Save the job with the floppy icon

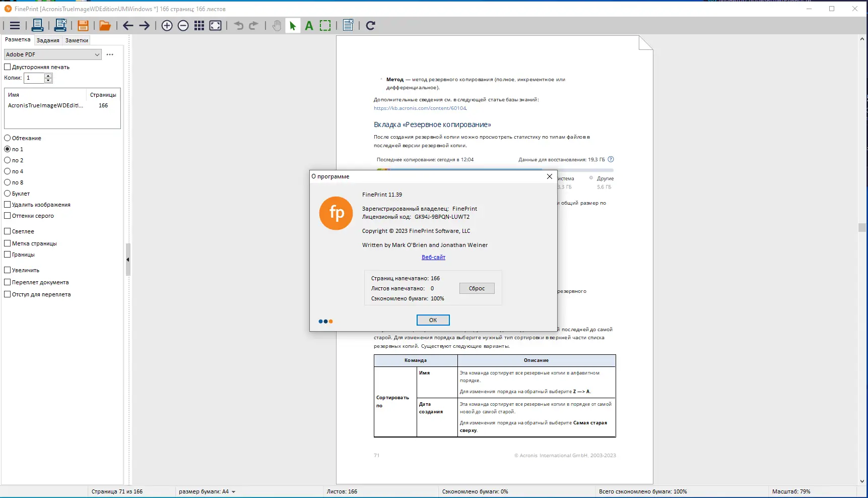(83, 26)
